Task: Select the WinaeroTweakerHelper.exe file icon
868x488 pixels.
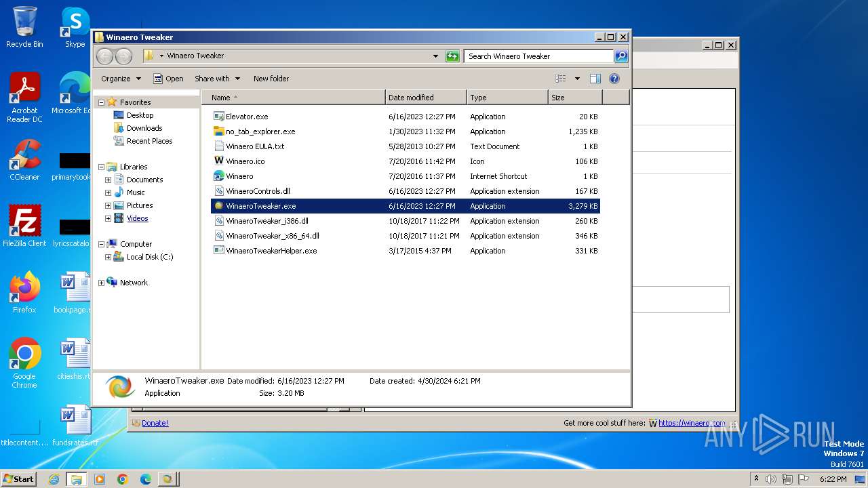Action: click(x=219, y=251)
